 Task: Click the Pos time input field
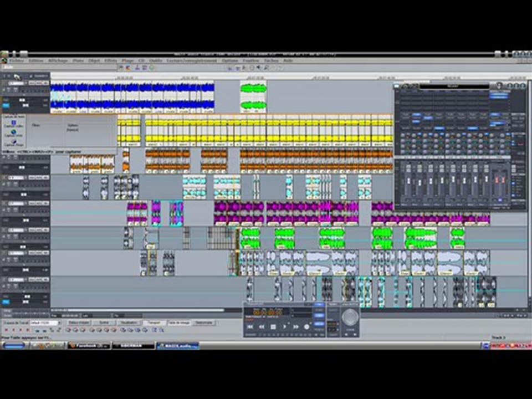coord(69,315)
